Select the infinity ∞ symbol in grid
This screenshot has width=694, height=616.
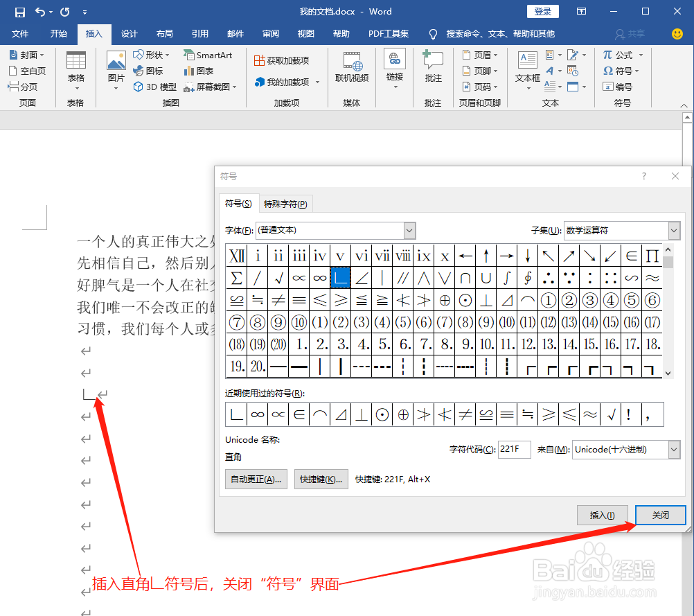(x=319, y=278)
